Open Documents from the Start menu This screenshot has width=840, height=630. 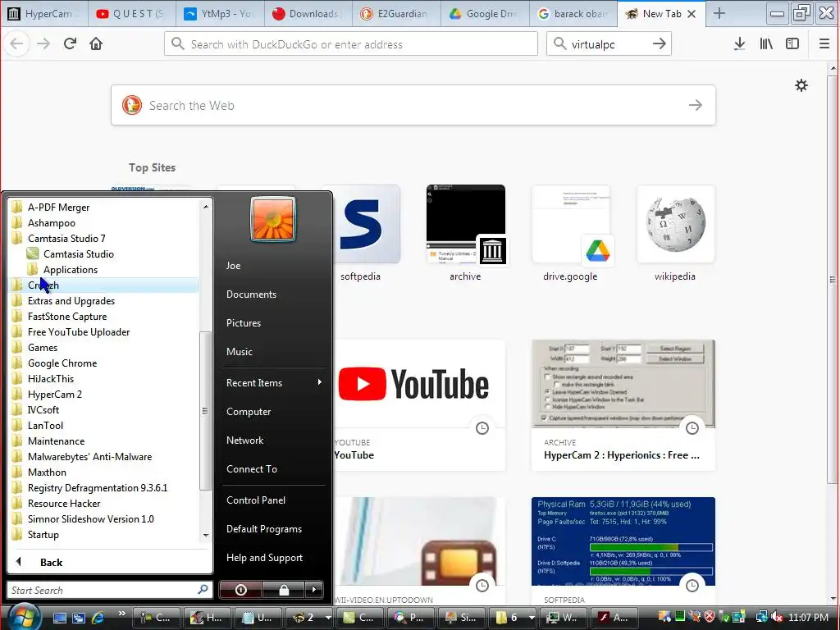point(251,294)
